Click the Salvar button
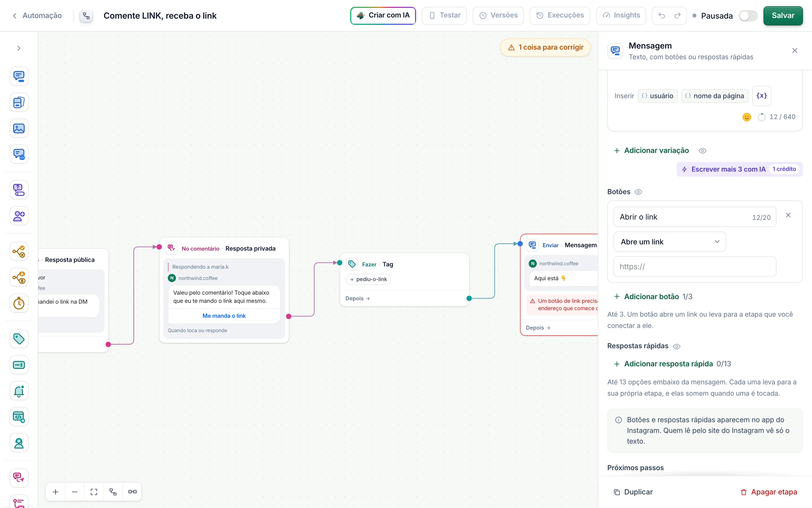812x508 pixels. 783,16
